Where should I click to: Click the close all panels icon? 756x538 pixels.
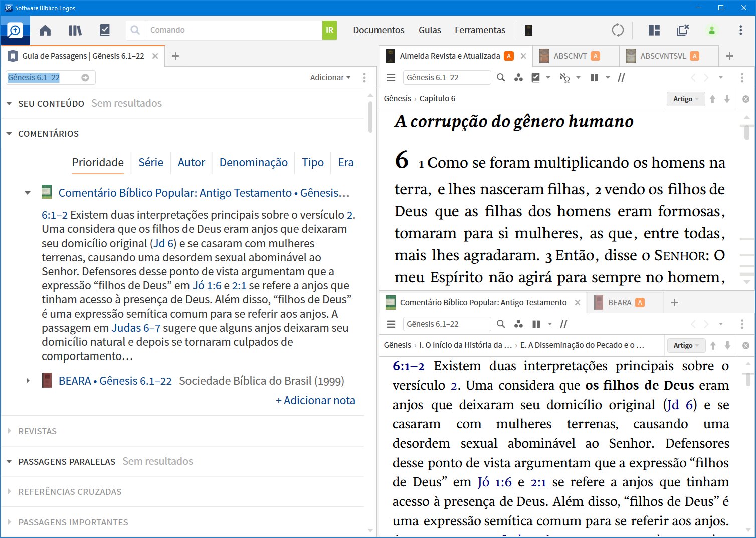point(683,30)
